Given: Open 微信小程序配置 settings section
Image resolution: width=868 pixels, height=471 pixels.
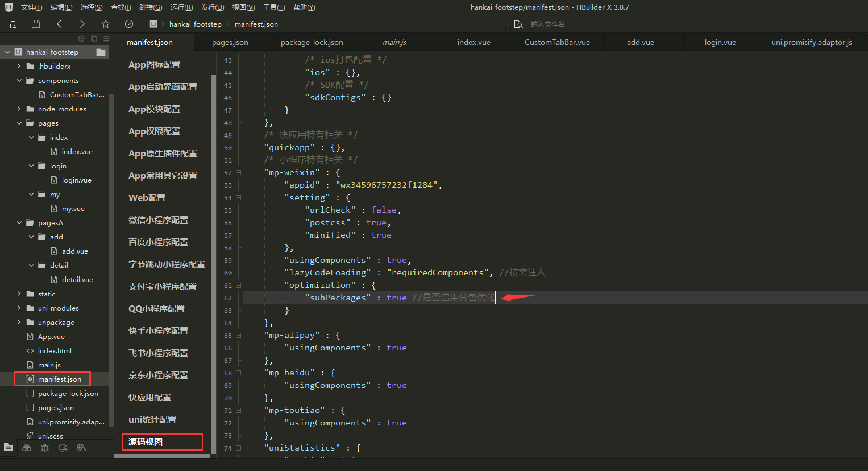Looking at the screenshot, I should click(x=158, y=220).
